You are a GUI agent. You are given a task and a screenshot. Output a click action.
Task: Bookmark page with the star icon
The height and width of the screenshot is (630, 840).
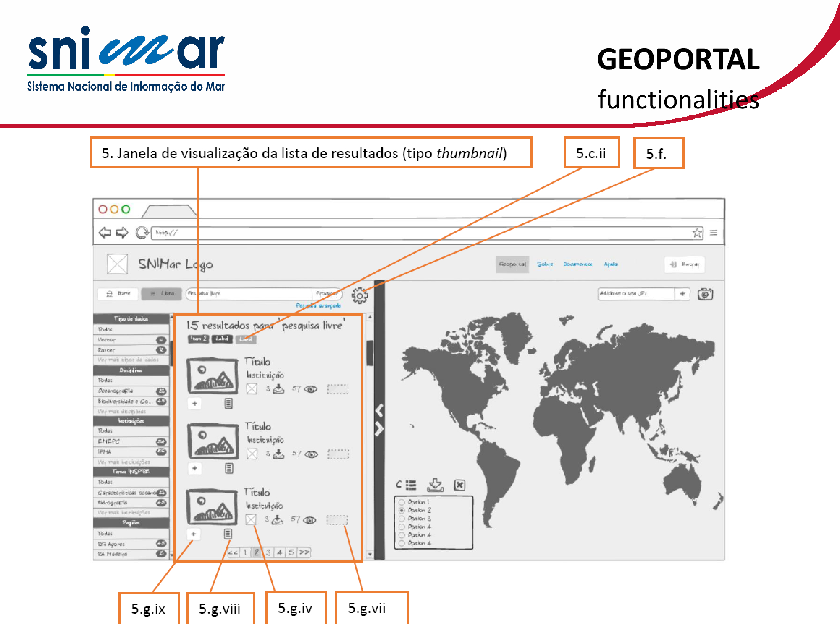click(x=697, y=233)
